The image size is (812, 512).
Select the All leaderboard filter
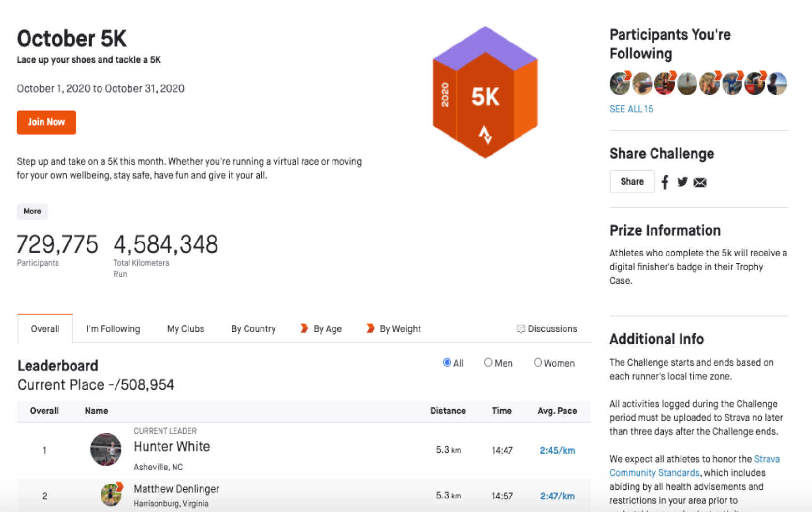click(x=447, y=363)
